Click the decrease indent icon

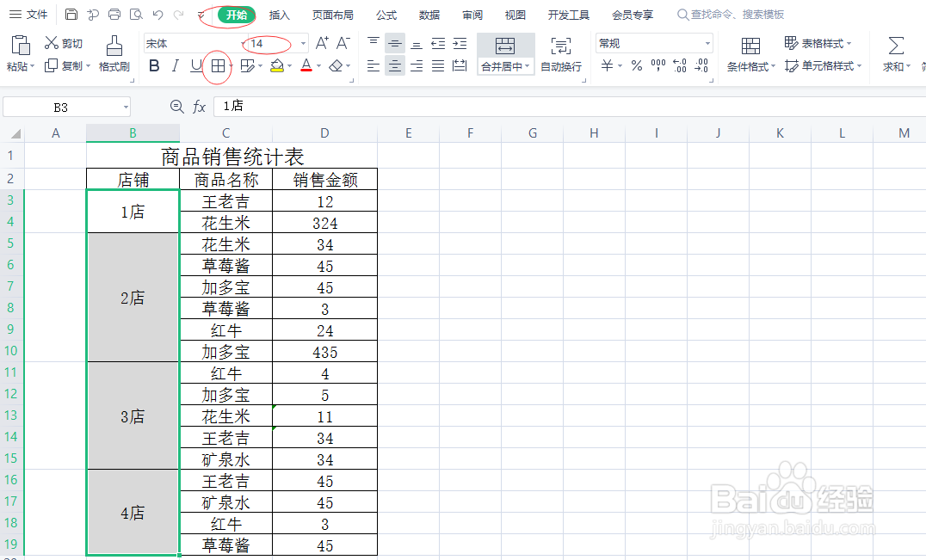pyautogui.click(x=438, y=43)
